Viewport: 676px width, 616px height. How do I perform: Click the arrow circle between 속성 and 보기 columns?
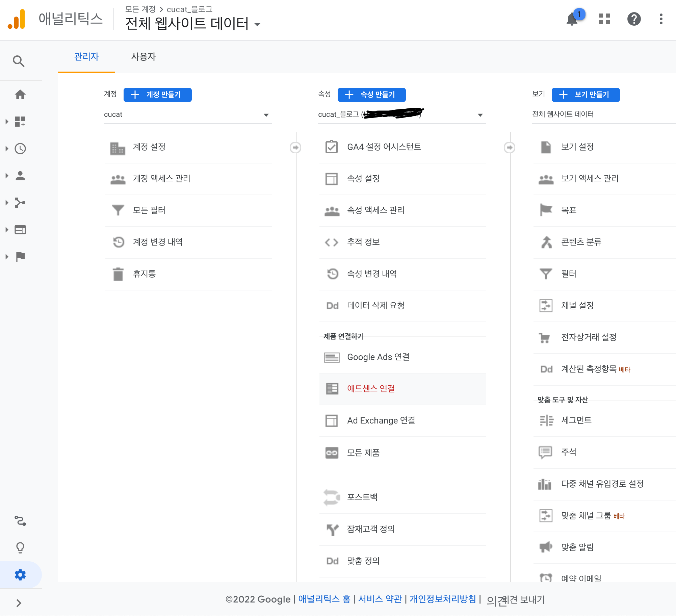point(510,148)
